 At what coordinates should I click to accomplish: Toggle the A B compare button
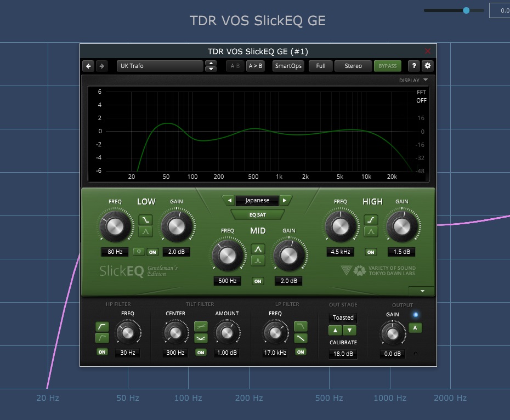(235, 66)
